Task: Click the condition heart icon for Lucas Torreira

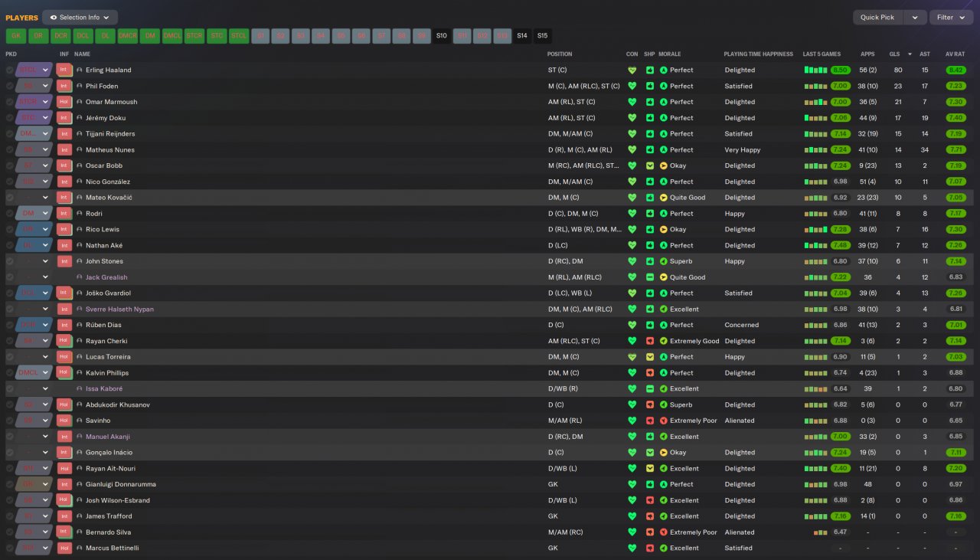Action: [632, 357]
